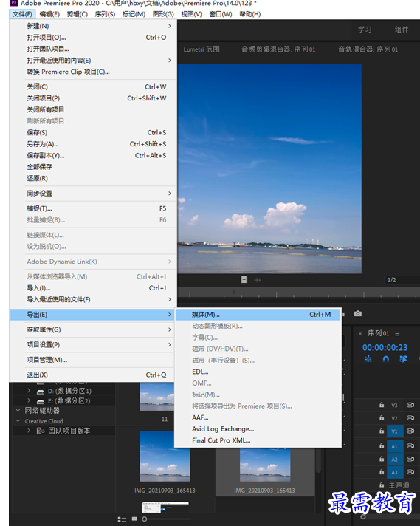The height and width of the screenshot is (526, 420).
Task: Lock track V2 with padlock toggle
Action: pos(382,417)
